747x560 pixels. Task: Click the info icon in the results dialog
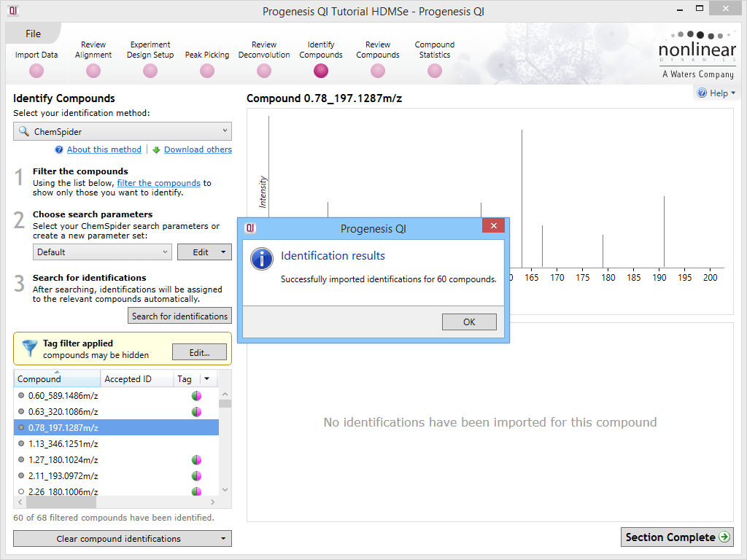(262, 259)
